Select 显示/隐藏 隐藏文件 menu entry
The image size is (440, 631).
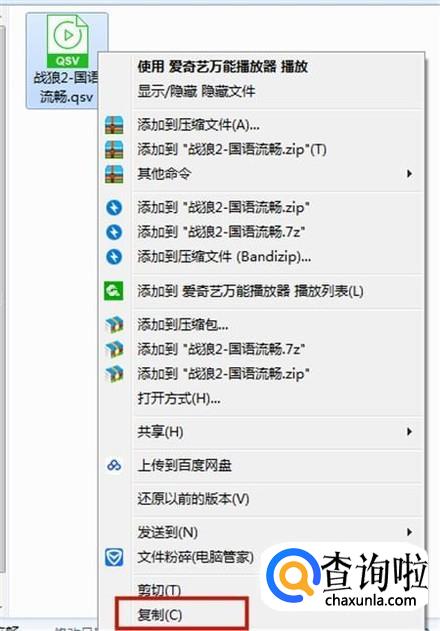coord(196,91)
